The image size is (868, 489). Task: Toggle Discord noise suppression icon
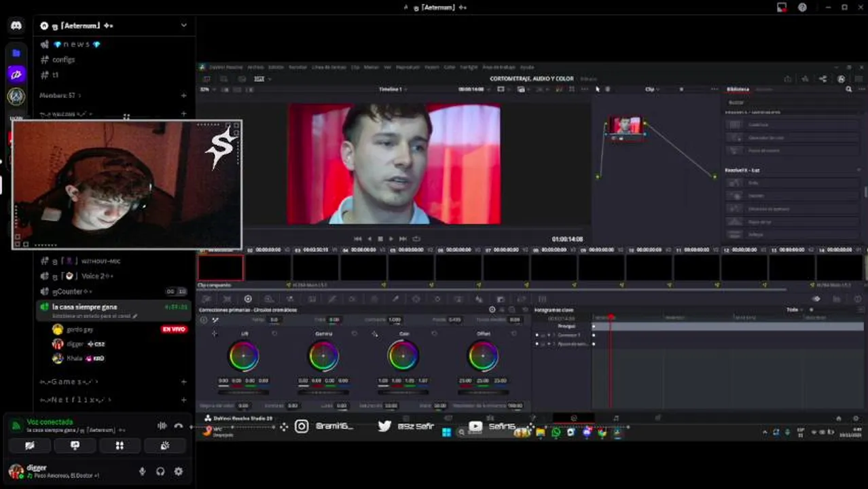[x=162, y=426]
